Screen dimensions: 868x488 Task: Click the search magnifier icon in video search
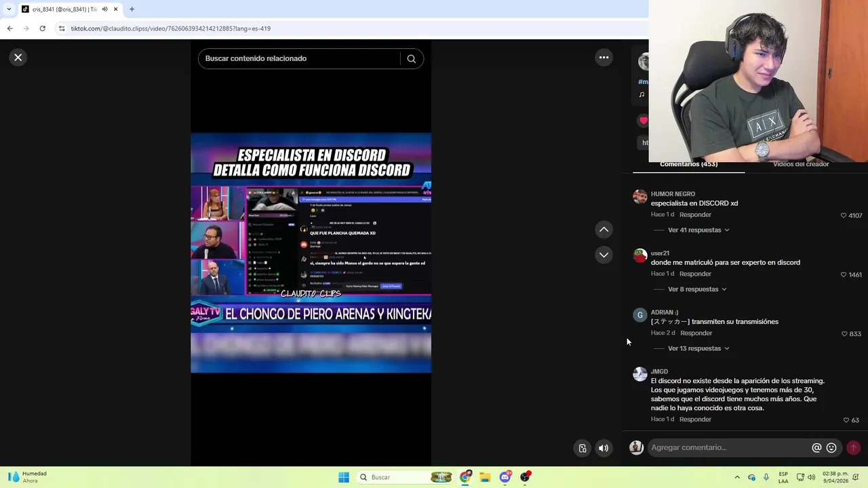point(411,58)
